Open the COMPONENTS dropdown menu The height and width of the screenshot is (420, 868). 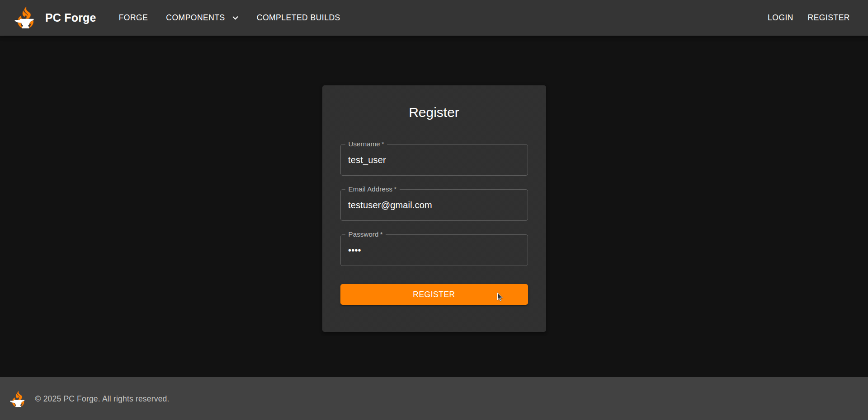(195, 18)
